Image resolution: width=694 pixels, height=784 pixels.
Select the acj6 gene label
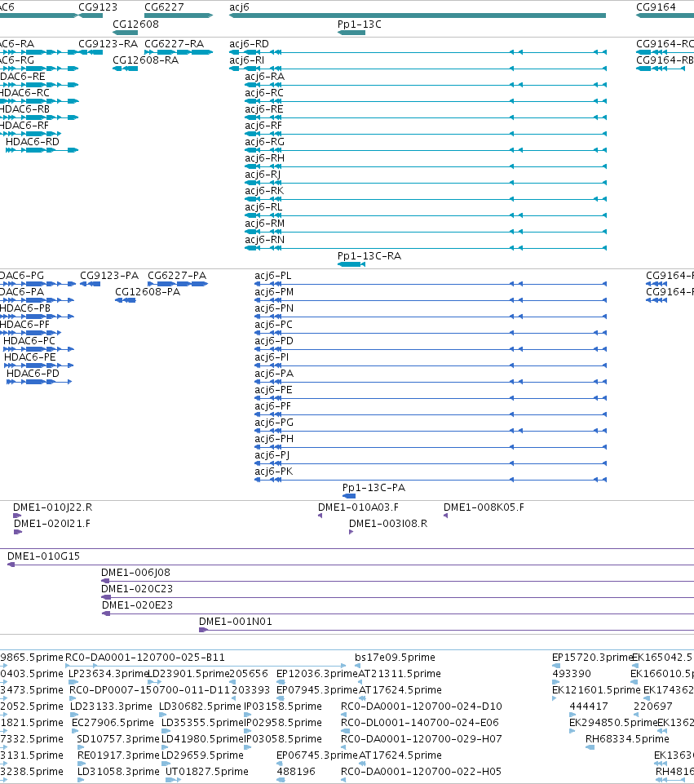coord(239,7)
